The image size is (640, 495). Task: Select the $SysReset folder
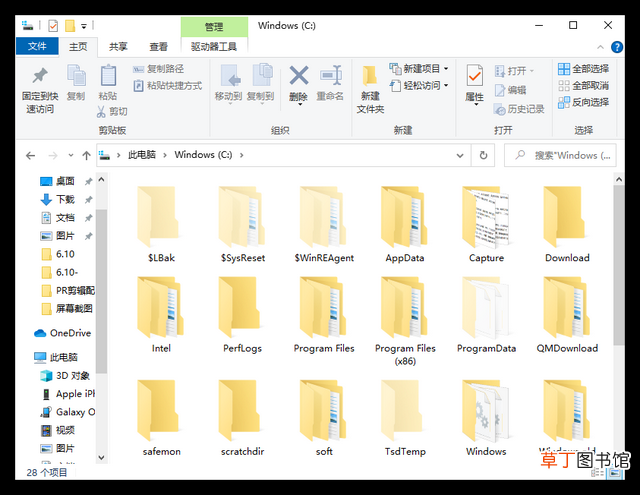click(242, 224)
